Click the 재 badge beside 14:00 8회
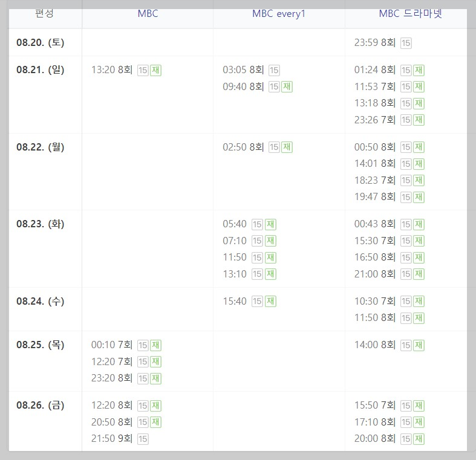The height and width of the screenshot is (460, 476). [419, 345]
